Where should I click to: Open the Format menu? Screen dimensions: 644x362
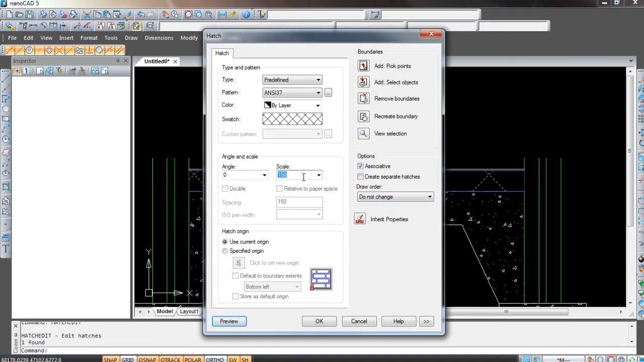coord(89,38)
